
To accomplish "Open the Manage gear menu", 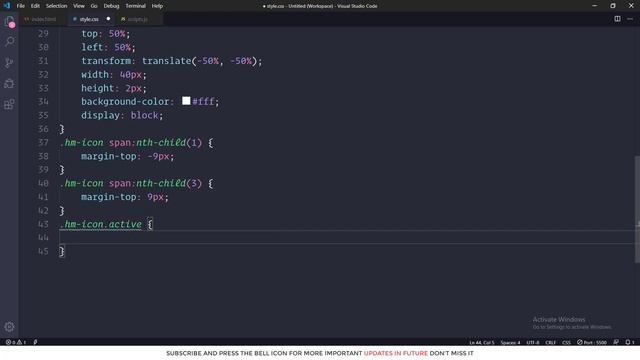I will tap(9, 327).
